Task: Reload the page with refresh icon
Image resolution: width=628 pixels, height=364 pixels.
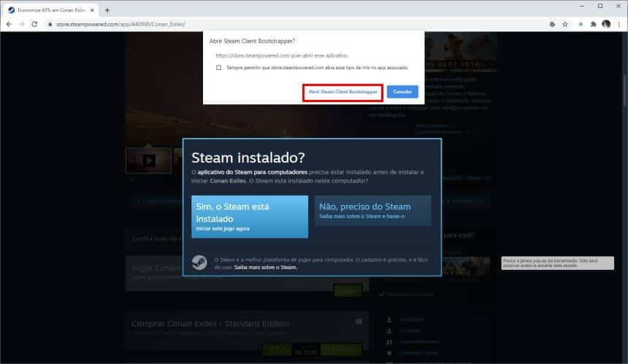Action: pyautogui.click(x=34, y=24)
